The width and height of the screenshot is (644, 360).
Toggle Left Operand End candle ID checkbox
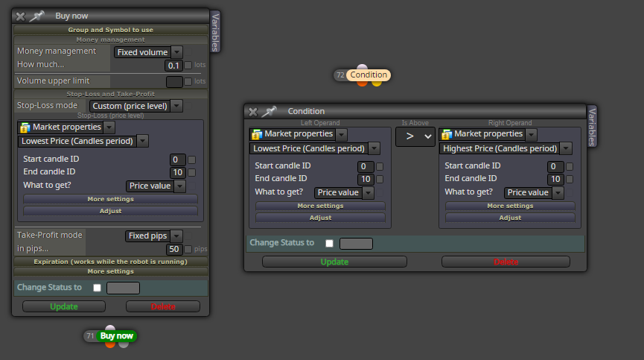(x=380, y=179)
